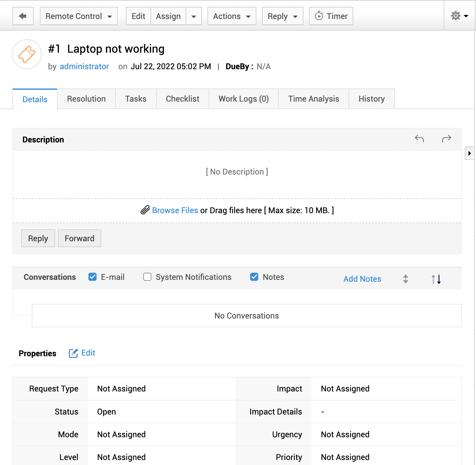The height and width of the screenshot is (465, 476).
Task: Open the dropdown arrow beside Assign
Action: tap(194, 16)
